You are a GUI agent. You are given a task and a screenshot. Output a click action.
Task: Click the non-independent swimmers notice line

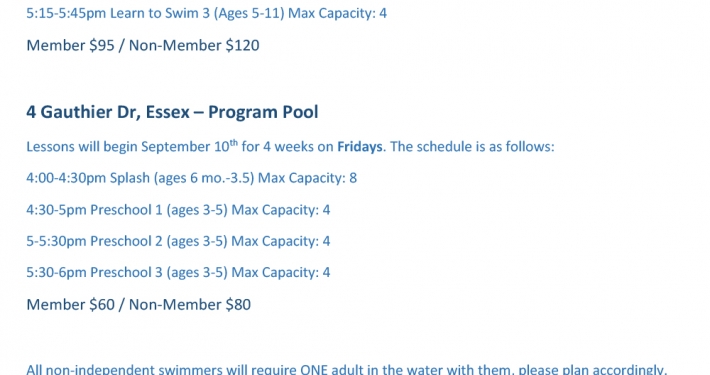346,369
